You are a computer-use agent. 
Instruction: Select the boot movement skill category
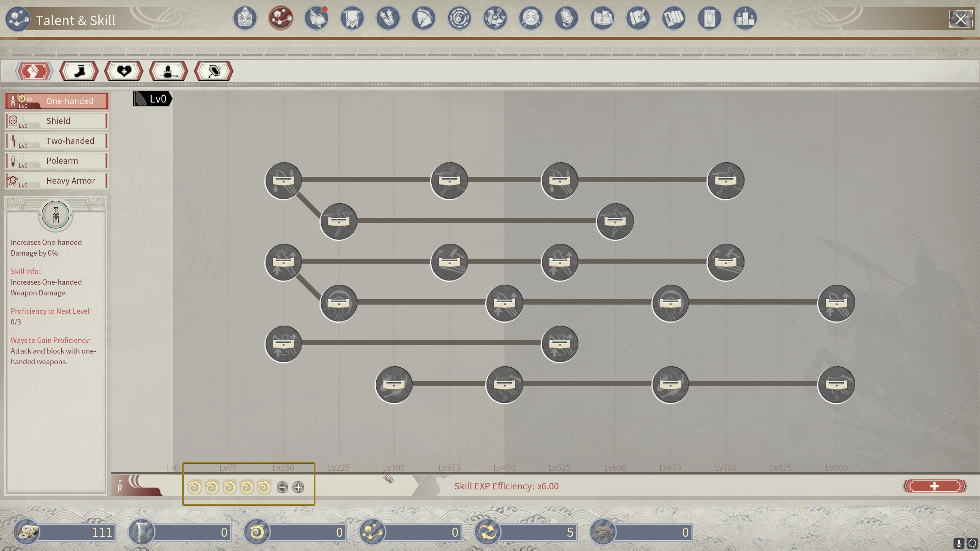coord(79,71)
